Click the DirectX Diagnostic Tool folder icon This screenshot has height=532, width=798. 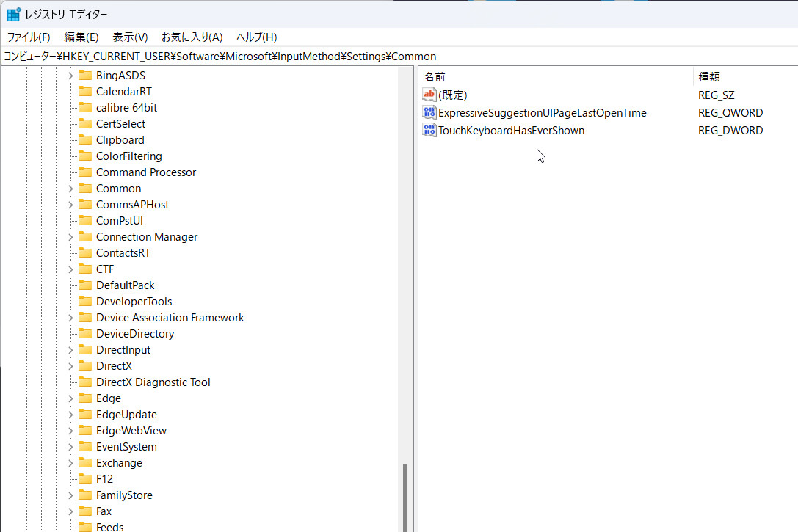click(x=84, y=382)
